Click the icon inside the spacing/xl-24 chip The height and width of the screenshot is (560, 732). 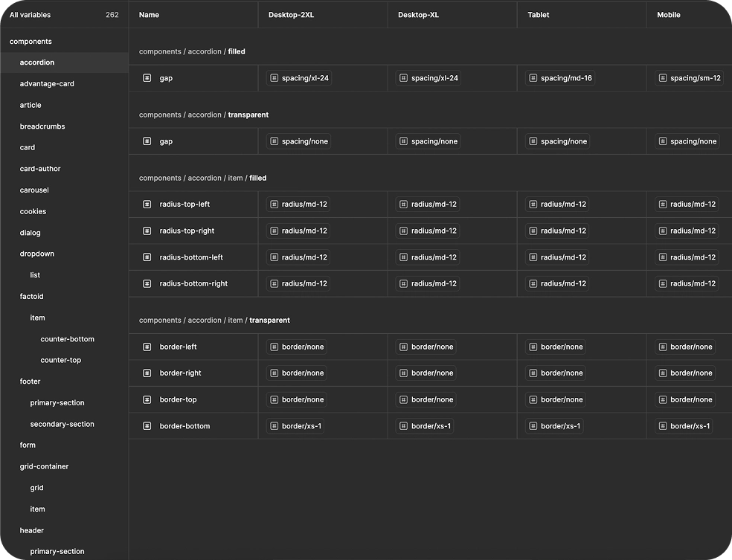(x=274, y=78)
